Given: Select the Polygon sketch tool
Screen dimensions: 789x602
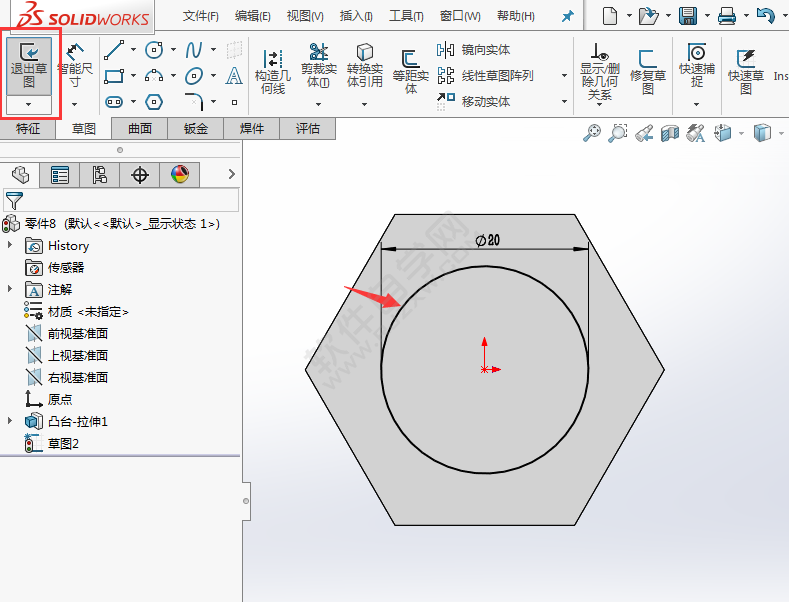Looking at the screenshot, I should [154, 102].
